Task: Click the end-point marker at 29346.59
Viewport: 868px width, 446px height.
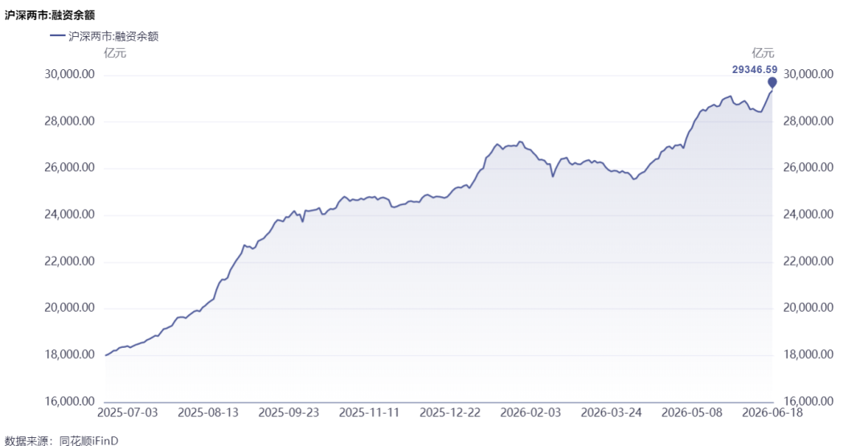Action: [772, 83]
